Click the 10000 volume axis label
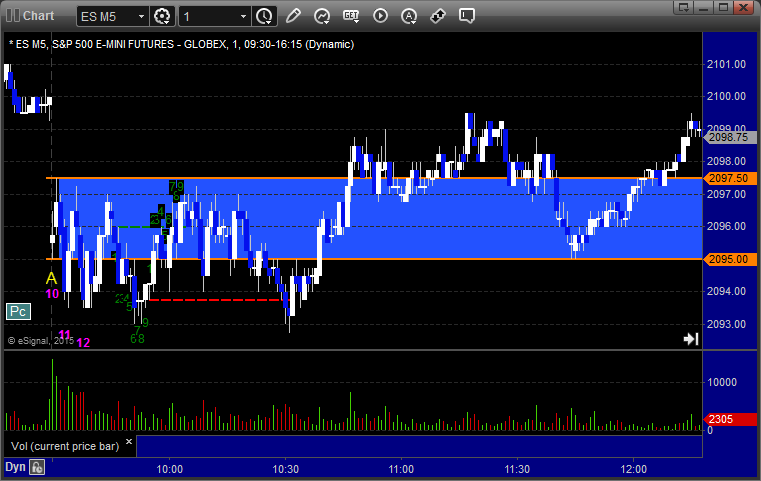This screenshot has width=761, height=481. coord(722,382)
